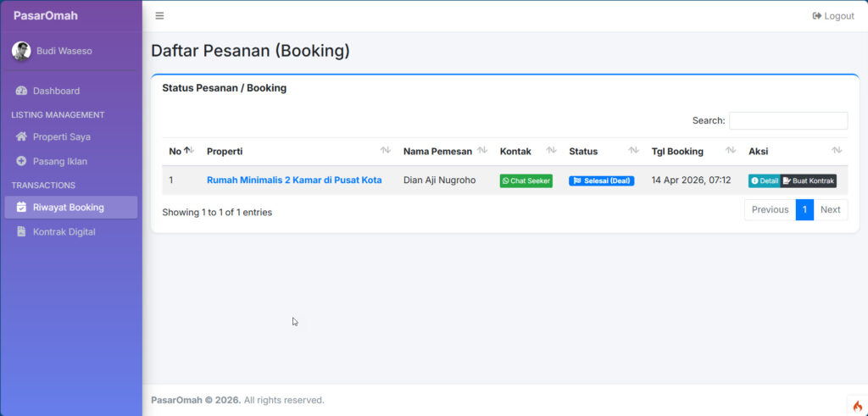Sort table by Properti column arrow

385,151
